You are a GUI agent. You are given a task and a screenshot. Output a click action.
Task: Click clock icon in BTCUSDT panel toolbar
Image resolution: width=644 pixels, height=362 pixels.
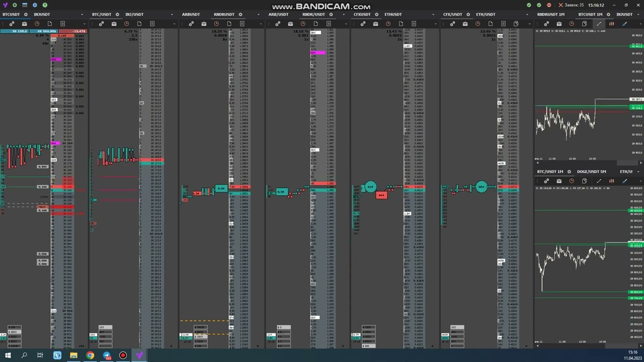click(37, 24)
